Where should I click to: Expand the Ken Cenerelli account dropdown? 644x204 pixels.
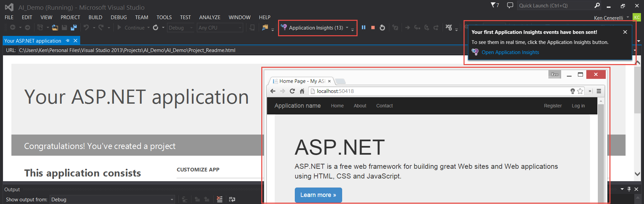coord(628,17)
